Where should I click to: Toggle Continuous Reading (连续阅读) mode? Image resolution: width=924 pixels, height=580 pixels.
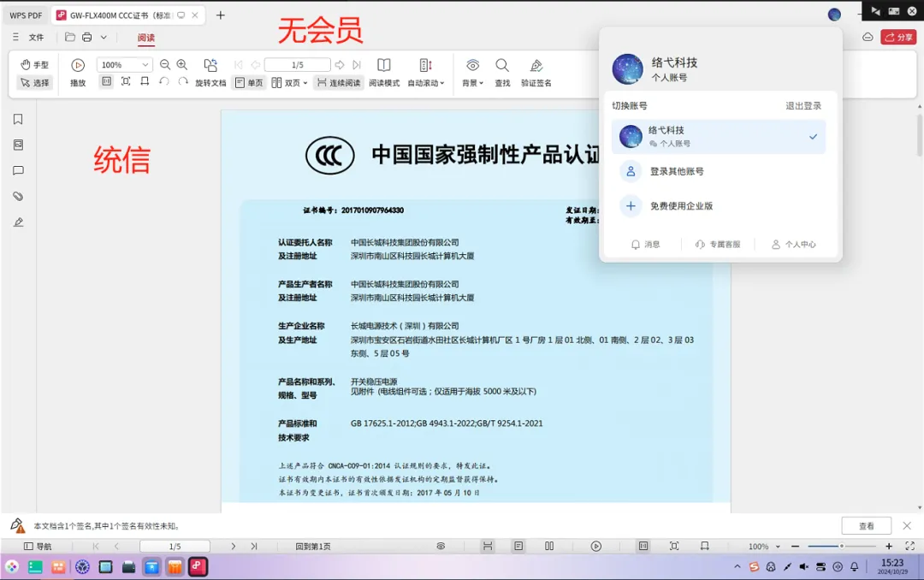(x=339, y=82)
